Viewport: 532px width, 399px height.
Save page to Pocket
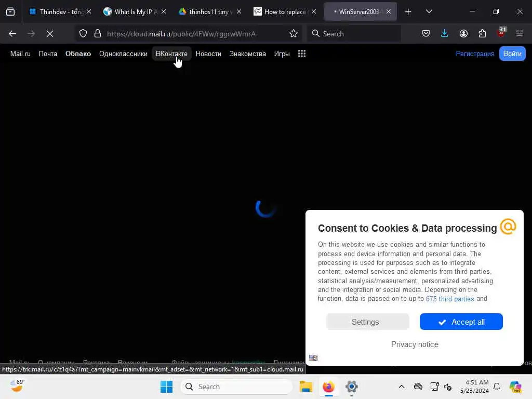(x=426, y=34)
